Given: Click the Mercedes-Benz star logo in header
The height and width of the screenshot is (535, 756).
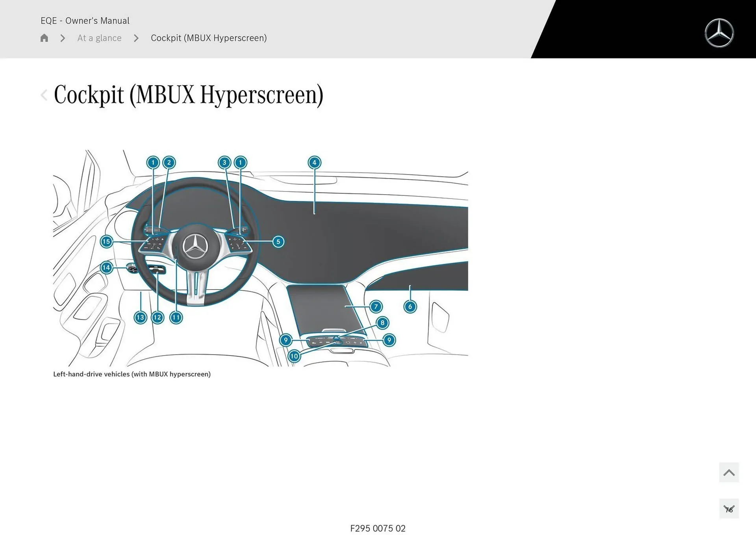Looking at the screenshot, I should 719,33.
